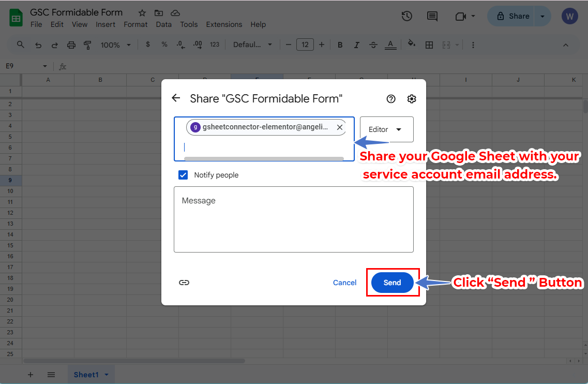Viewport: 588px width, 384px height.
Task: Toggle Bold formatting
Action: (340, 45)
